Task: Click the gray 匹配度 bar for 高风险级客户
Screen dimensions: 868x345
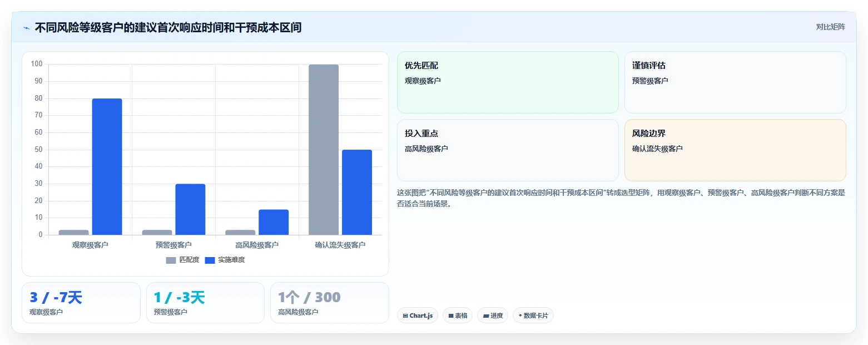Action: (240, 233)
